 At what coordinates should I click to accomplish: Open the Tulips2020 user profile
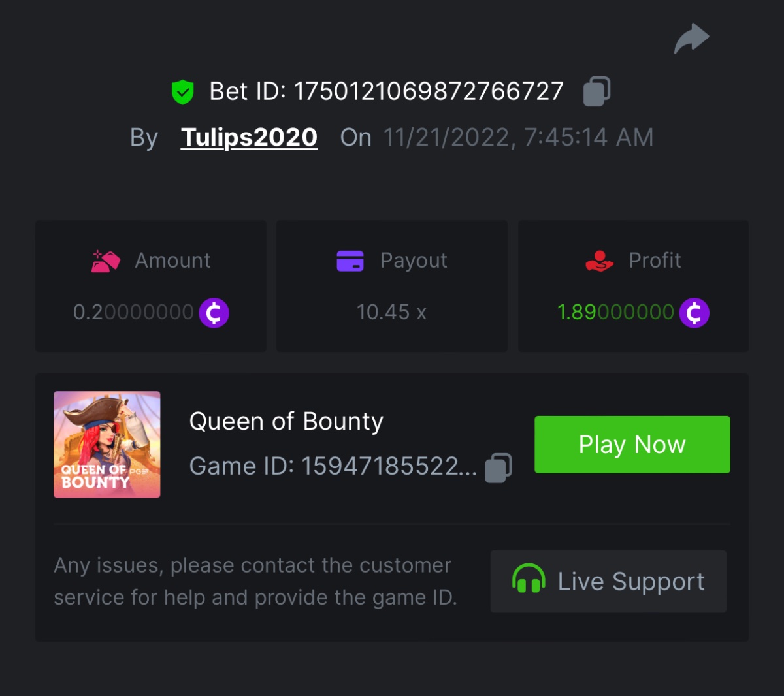tap(249, 138)
